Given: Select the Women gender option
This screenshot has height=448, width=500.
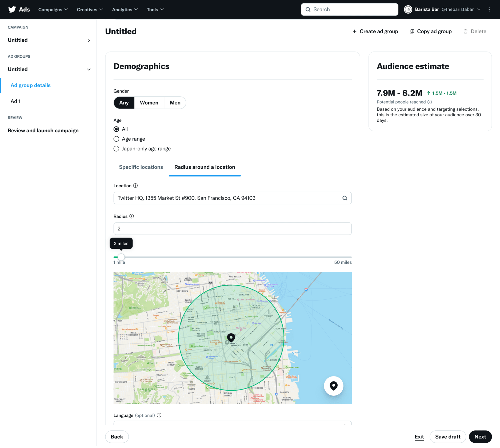Looking at the screenshot, I should 149,102.
